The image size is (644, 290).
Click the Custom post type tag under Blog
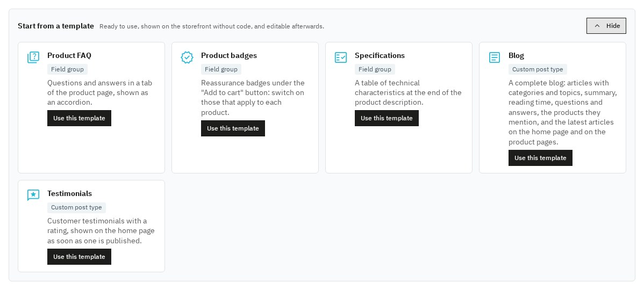(538, 69)
